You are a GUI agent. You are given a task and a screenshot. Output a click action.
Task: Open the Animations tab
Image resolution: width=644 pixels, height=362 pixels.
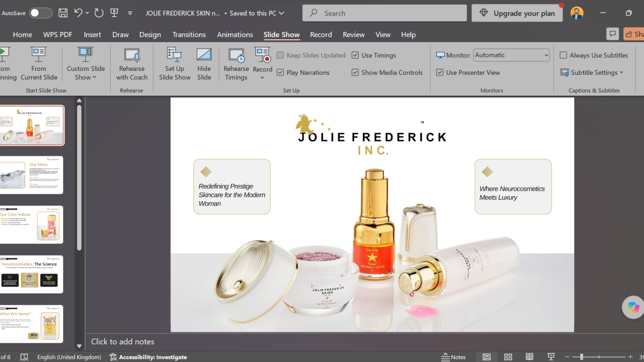click(235, 34)
